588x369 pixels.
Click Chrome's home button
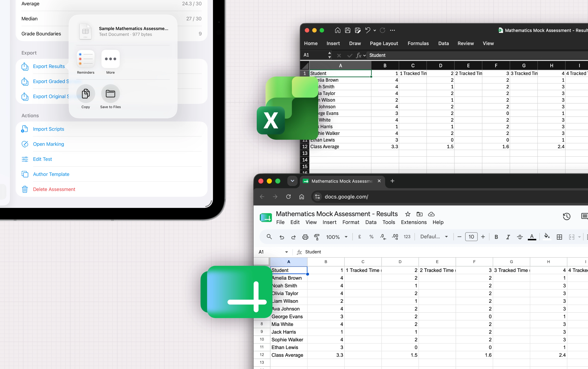[x=302, y=197]
